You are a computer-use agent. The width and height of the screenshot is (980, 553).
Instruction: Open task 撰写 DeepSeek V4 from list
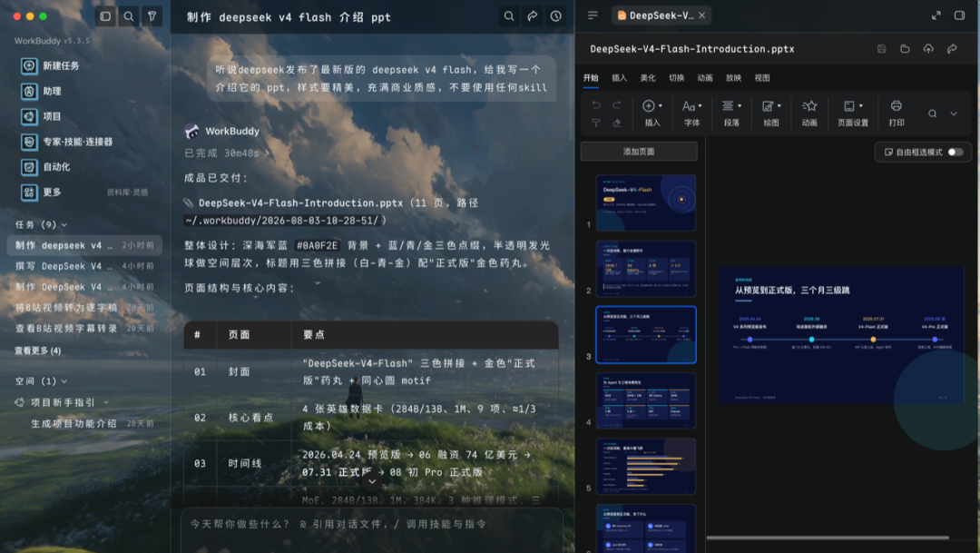pyautogui.click(x=84, y=266)
